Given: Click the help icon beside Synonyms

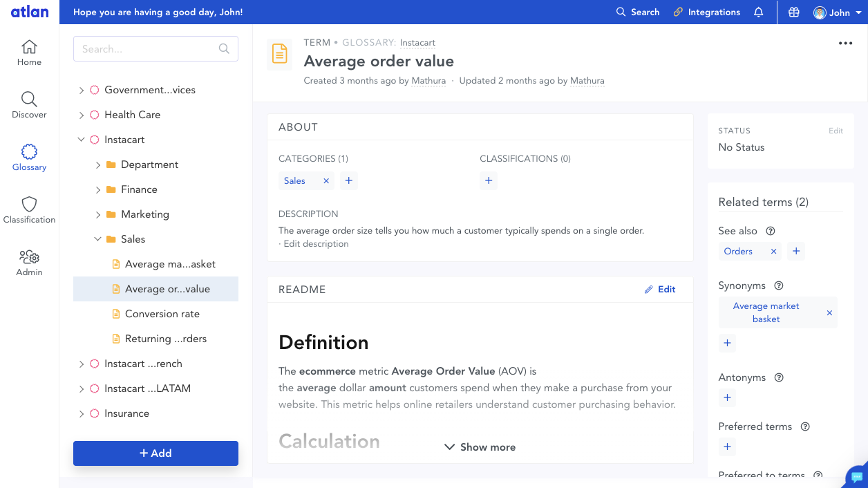Looking at the screenshot, I should [779, 285].
